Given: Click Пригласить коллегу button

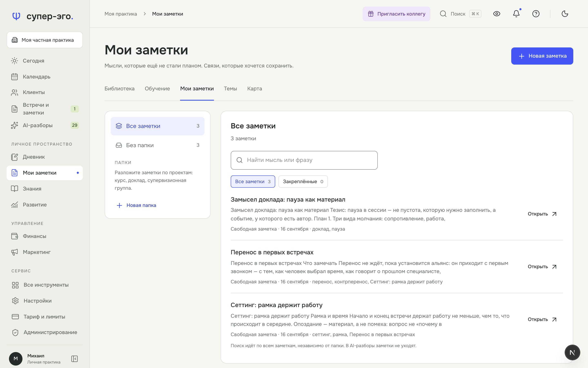Looking at the screenshot, I should (x=396, y=14).
